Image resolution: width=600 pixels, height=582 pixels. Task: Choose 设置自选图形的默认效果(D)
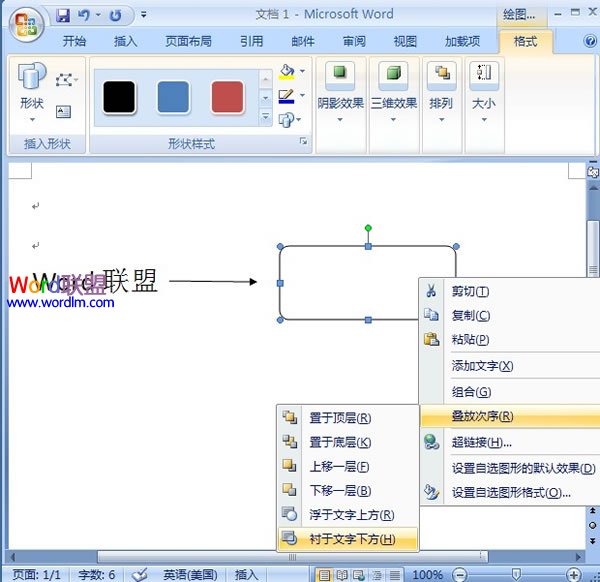pyautogui.click(x=510, y=468)
